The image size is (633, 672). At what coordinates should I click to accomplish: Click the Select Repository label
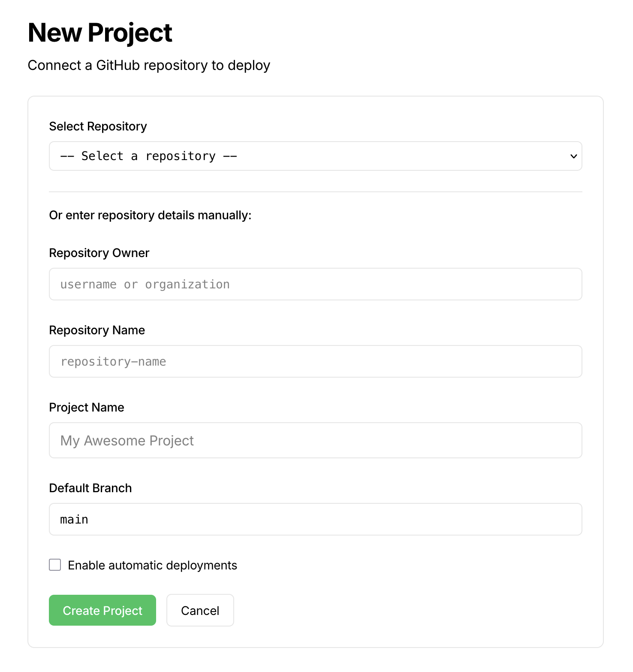[98, 126]
